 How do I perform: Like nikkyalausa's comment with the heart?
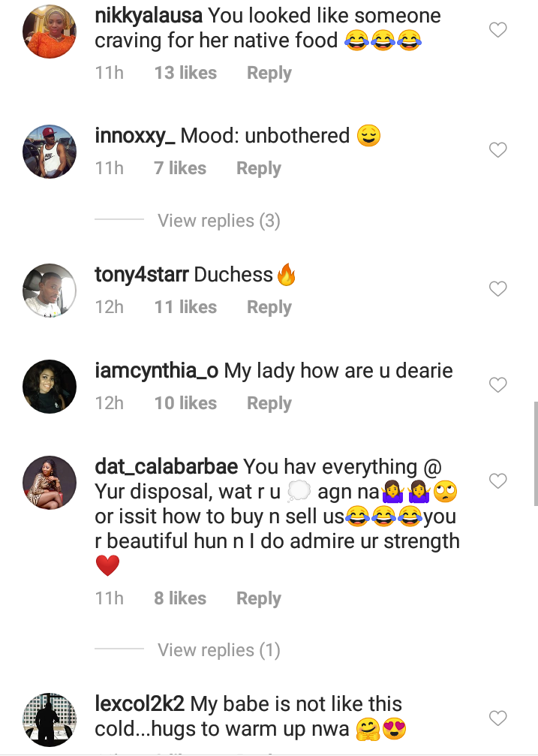pyautogui.click(x=498, y=30)
